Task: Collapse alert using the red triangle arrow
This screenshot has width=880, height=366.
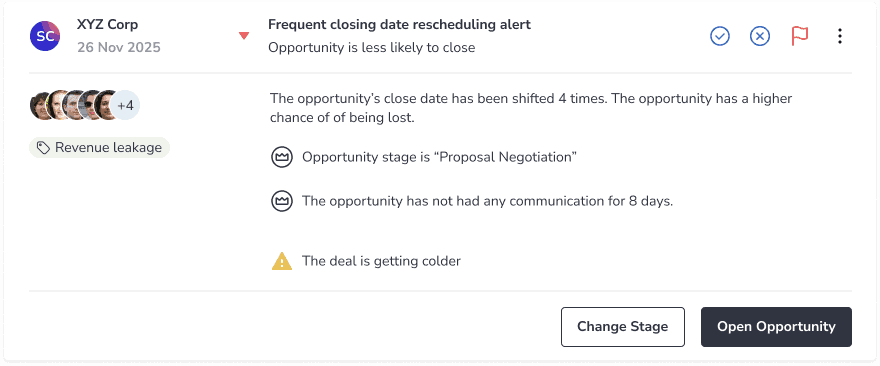Action: pyautogui.click(x=244, y=36)
